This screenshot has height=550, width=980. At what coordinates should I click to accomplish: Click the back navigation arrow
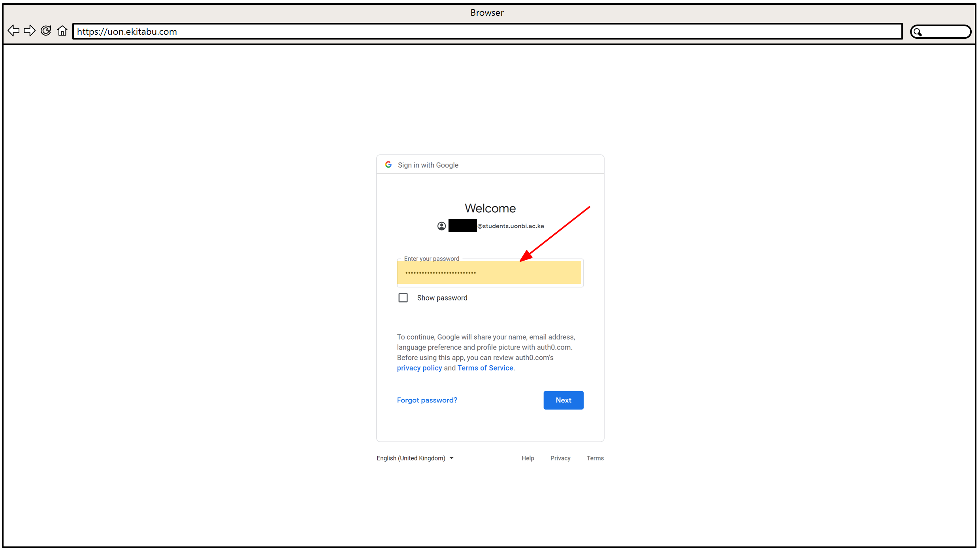point(13,30)
